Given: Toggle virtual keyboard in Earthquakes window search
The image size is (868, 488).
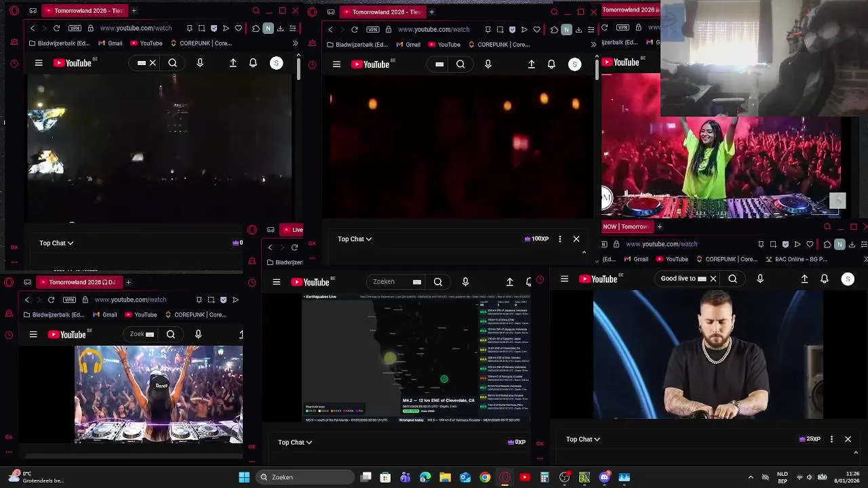Looking at the screenshot, I should coord(417,282).
